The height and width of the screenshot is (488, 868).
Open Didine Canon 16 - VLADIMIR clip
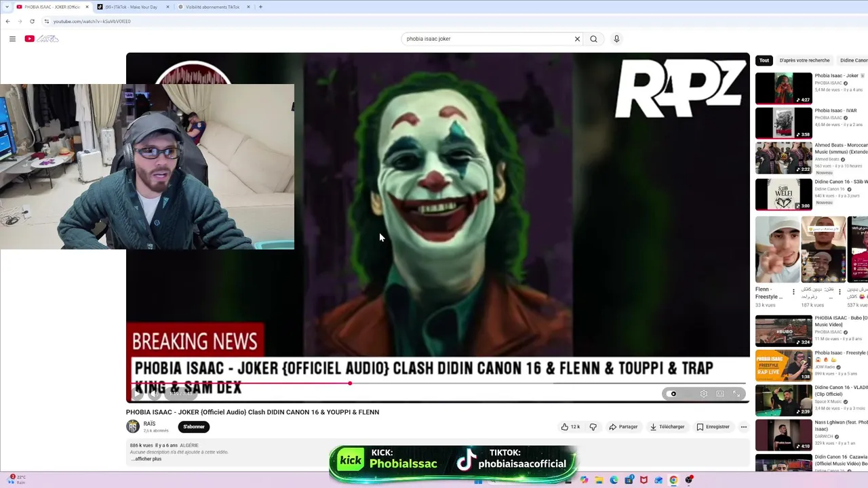(784, 400)
